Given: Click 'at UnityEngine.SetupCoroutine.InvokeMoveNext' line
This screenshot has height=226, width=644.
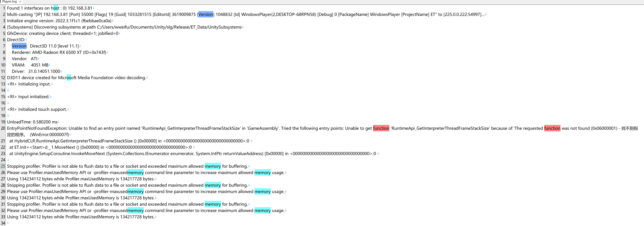Looking at the screenshot, I should [193, 154].
